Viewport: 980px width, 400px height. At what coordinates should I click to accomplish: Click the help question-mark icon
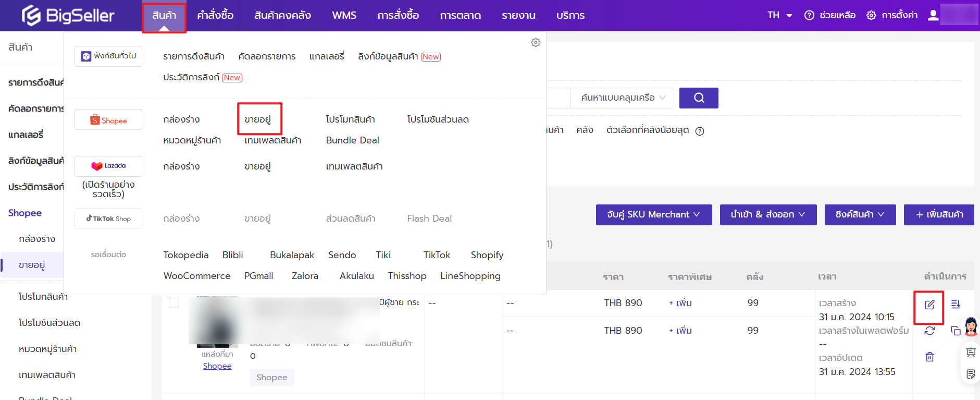coord(809,15)
